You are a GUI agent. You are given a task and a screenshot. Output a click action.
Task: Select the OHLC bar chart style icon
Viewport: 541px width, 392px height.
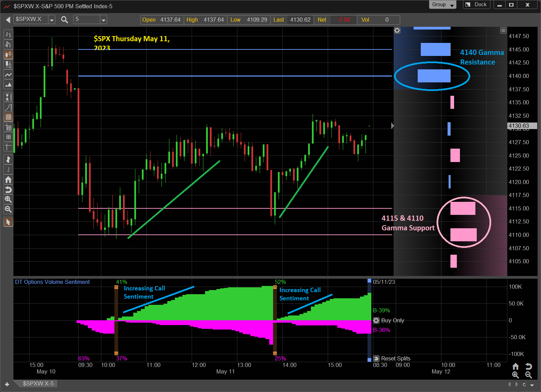[8, 34]
